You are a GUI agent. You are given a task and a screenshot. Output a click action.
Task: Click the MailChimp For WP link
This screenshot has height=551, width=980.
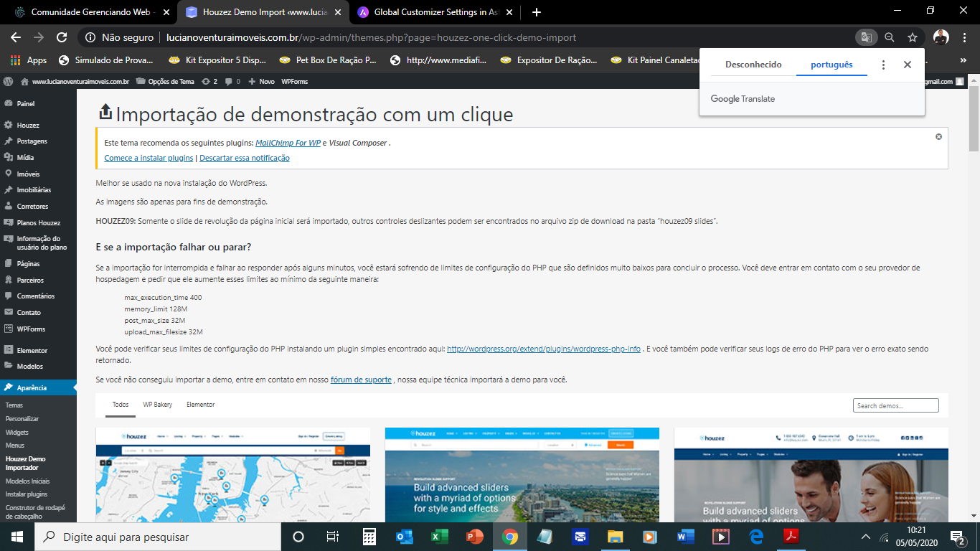288,143
